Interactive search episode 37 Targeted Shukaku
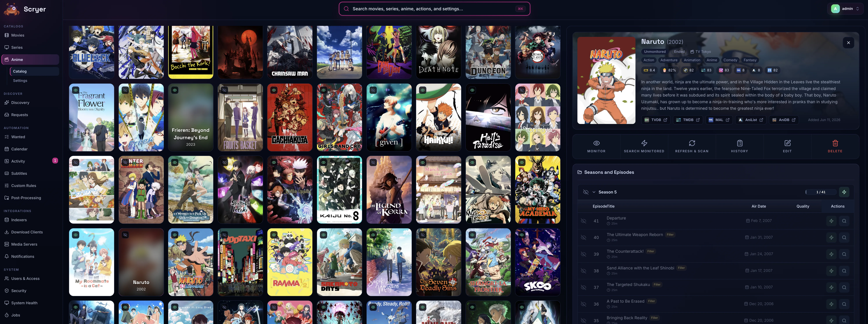The image size is (868, 324). [x=844, y=287]
